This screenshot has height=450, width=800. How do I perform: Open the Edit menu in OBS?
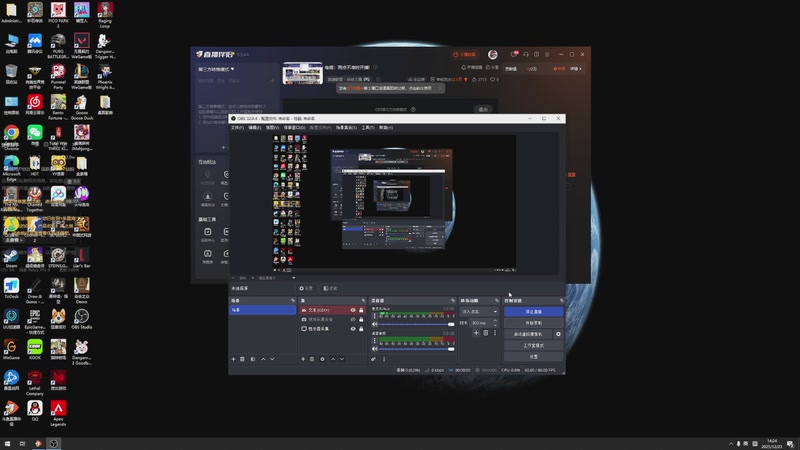(x=255, y=128)
